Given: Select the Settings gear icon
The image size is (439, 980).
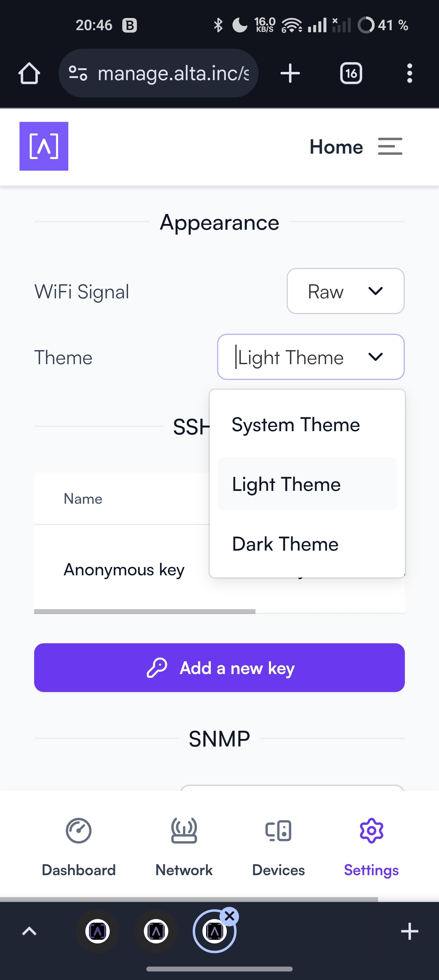Looking at the screenshot, I should pos(371,830).
